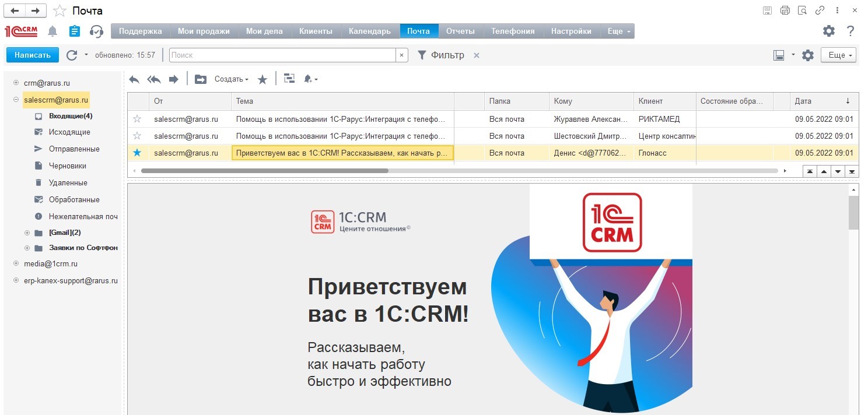Click the printer icon at top right
Viewport: 868px width, 415px height.
coord(785,10)
